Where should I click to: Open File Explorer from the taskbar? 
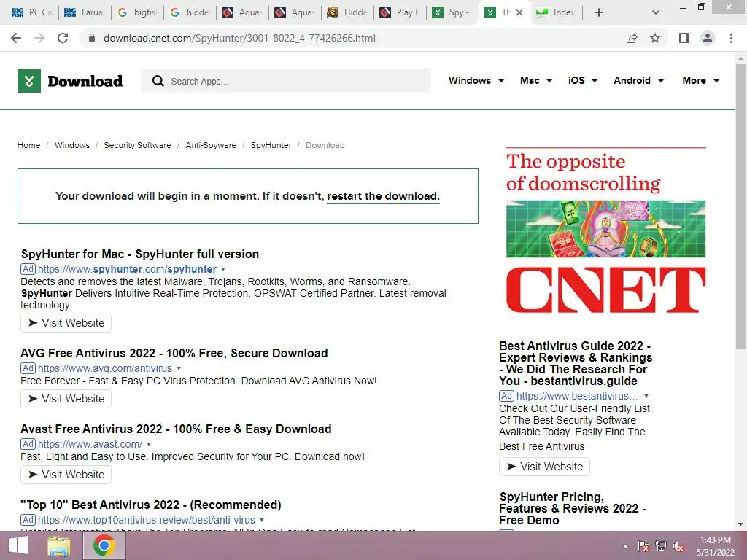point(59,545)
